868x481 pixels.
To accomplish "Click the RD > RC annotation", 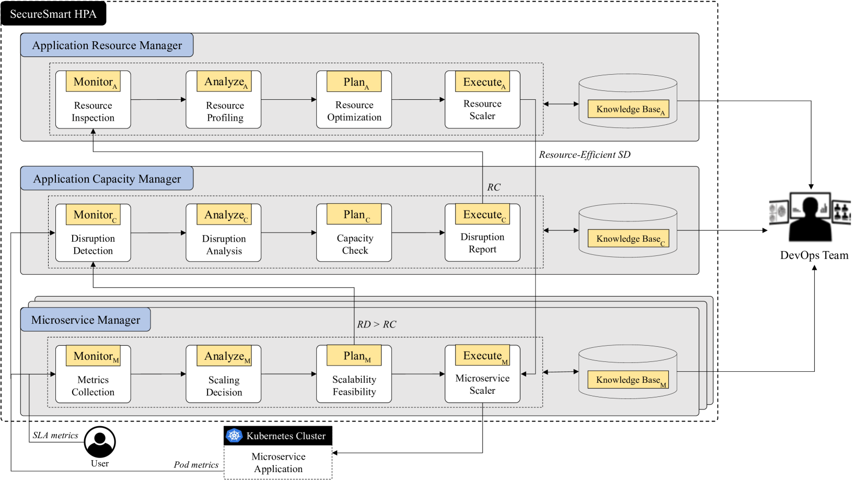I will (x=377, y=324).
